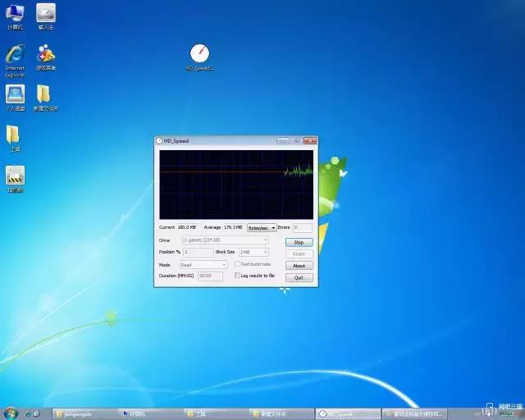Click the Quit button in HD_Speed
Screen dimensions: 525x420
[x=299, y=277]
